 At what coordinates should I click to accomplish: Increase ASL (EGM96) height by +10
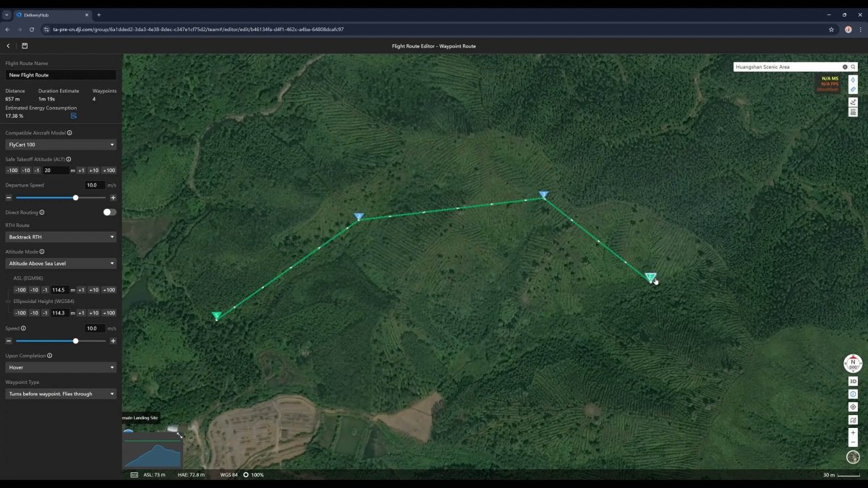coord(93,290)
